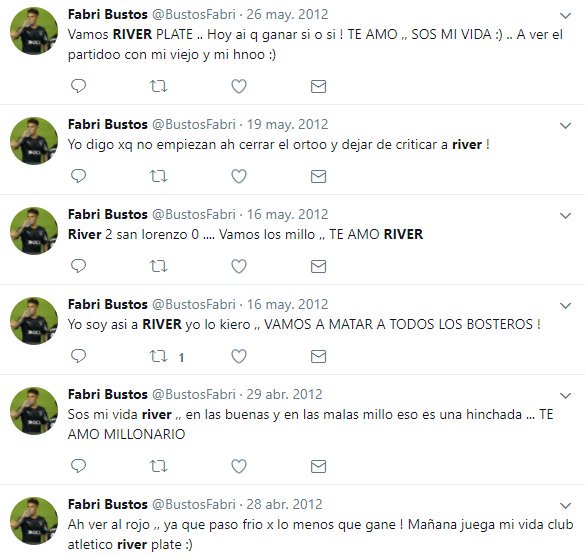Screen dimensions: 585x556
Task: Open Fabri Bustos profile from first tweet
Action: (x=108, y=14)
